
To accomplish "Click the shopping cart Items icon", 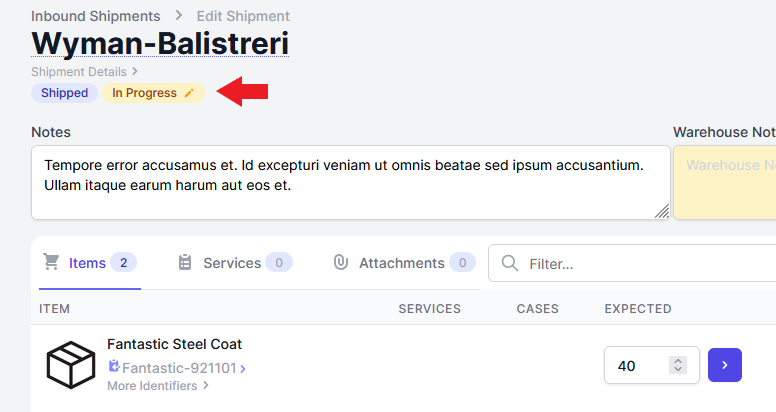I will pyautogui.click(x=51, y=262).
